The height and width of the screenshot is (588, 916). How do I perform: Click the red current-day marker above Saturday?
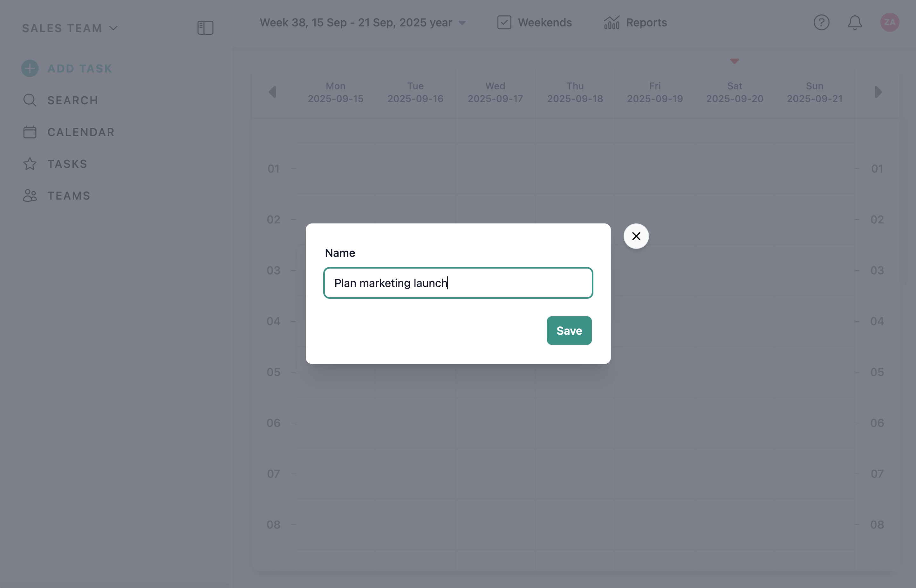pos(734,61)
